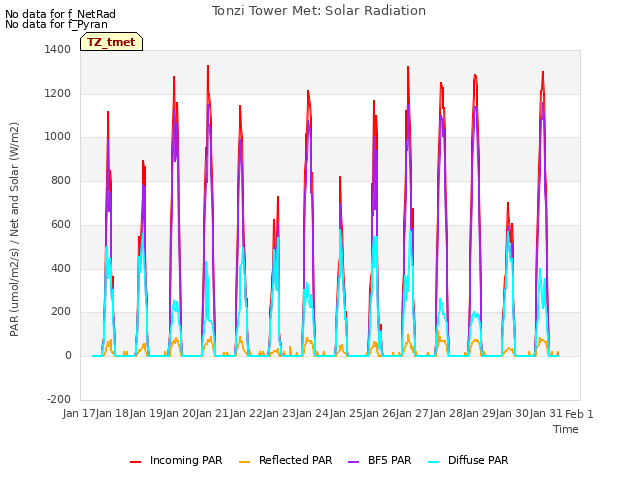Click the Jan 21 x-axis date label

tap(213, 413)
